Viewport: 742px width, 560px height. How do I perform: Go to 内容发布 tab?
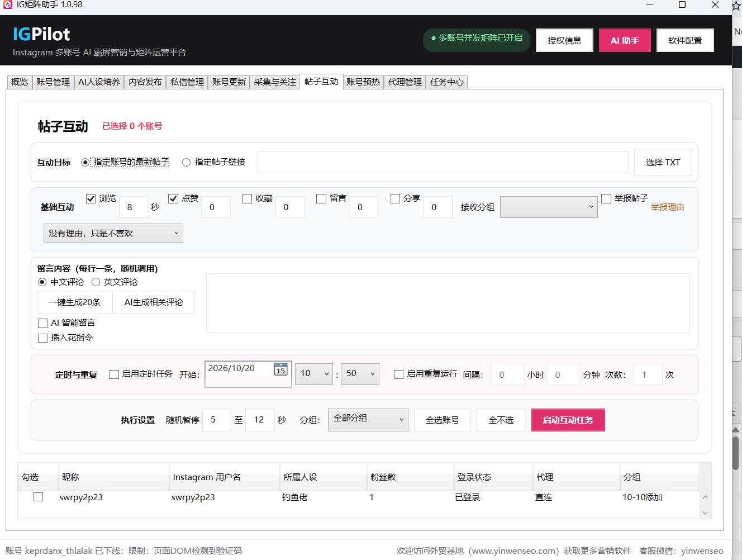point(145,82)
